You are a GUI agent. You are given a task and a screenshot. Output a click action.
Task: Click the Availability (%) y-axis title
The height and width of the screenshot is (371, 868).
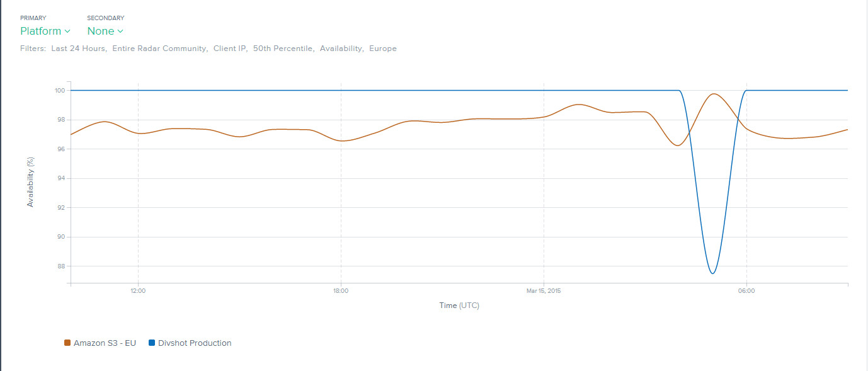pyautogui.click(x=30, y=182)
